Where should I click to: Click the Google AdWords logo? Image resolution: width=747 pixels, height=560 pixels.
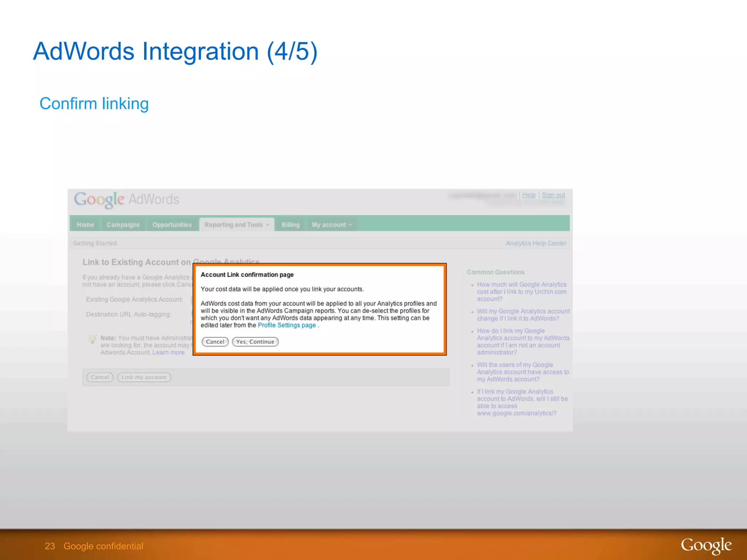tap(127, 199)
